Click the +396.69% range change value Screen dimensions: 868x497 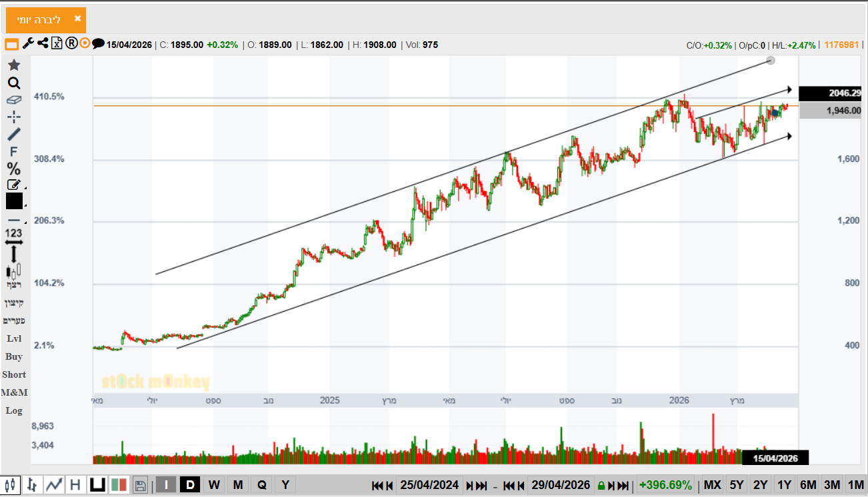click(x=666, y=484)
